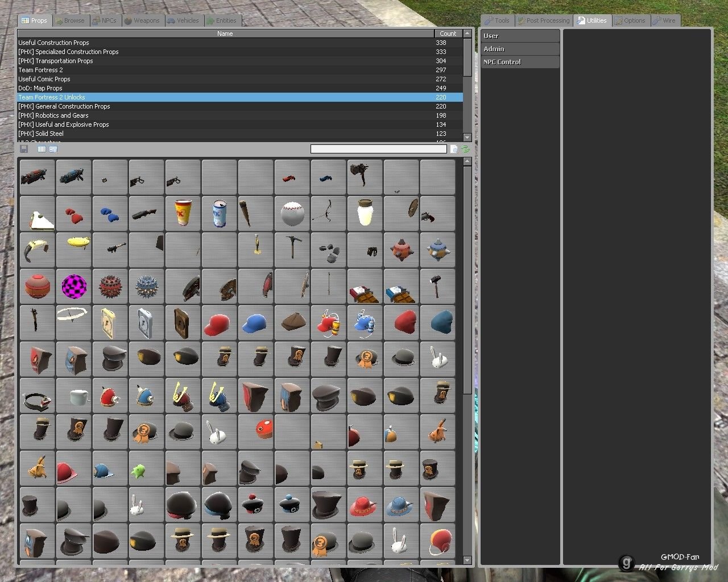Spawn the glowing jar prop

[365, 214]
